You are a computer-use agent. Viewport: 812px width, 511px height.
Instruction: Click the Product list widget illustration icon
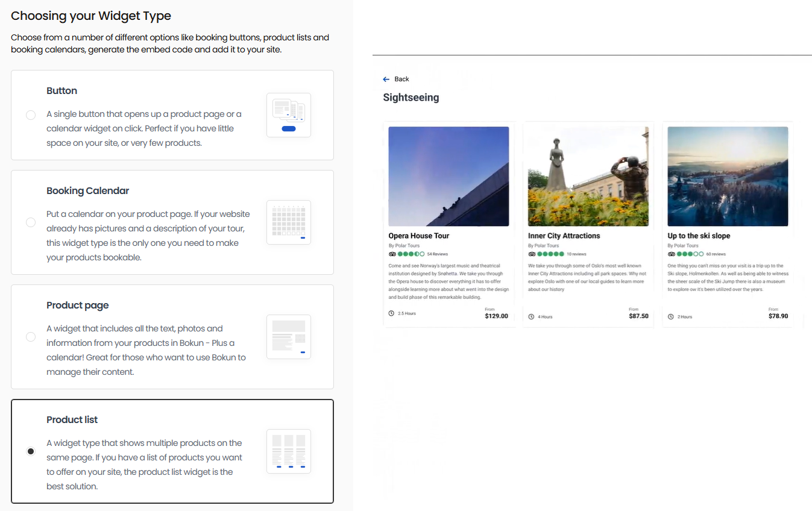click(289, 451)
